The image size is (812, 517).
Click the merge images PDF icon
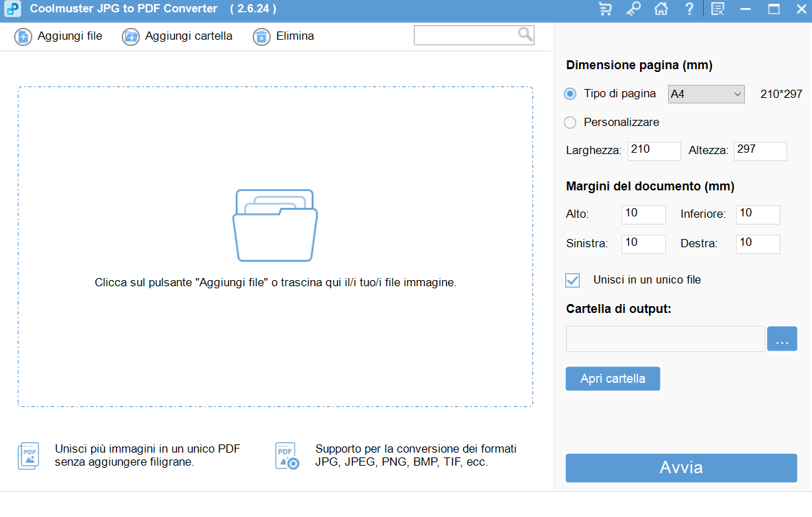29,456
